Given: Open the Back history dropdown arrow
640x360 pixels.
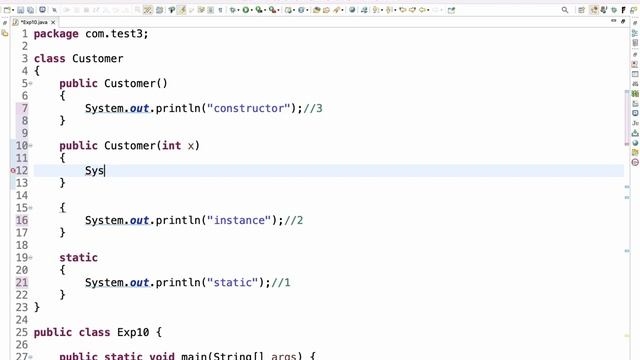Looking at the screenshot, I should click(428, 11).
